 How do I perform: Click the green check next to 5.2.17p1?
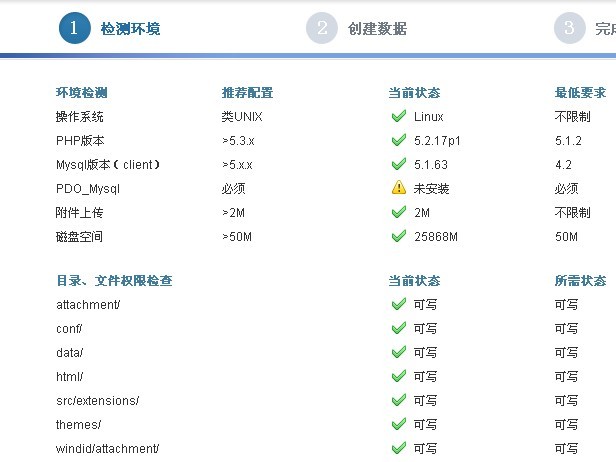[398, 141]
